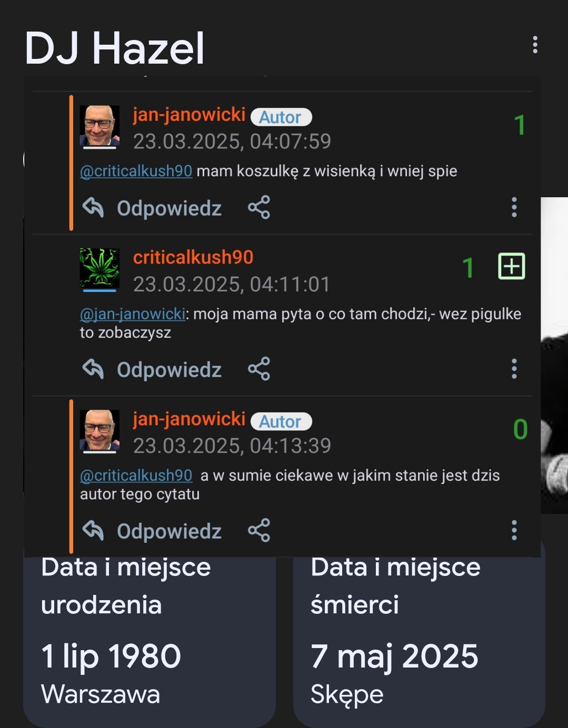Share the comment posted at 04:07:59
The height and width of the screenshot is (728, 568).
259,207
